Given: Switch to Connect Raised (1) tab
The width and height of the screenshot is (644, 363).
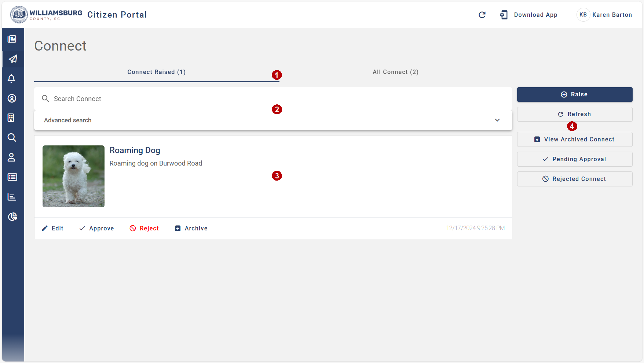Looking at the screenshot, I should pyautogui.click(x=157, y=72).
